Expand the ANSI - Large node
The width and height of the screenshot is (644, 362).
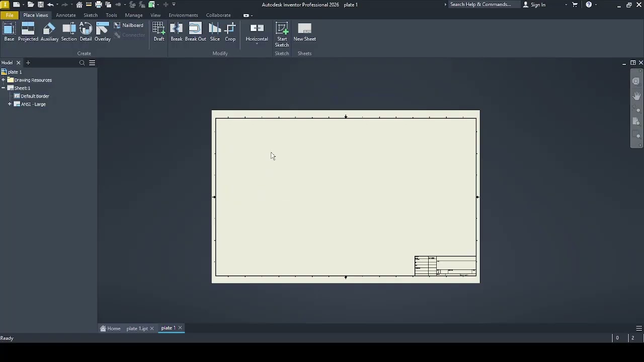tap(10, 104)
